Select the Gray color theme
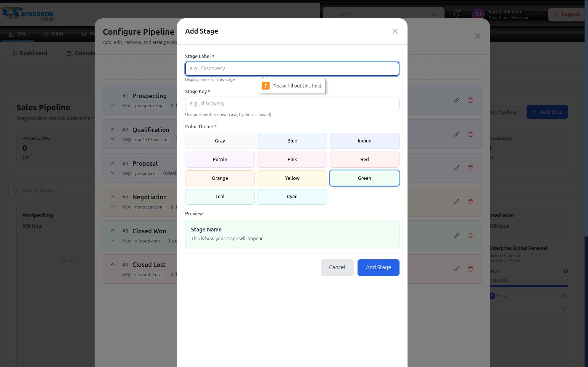The height and width of the screenshot is (367, 588). (220, 141)
